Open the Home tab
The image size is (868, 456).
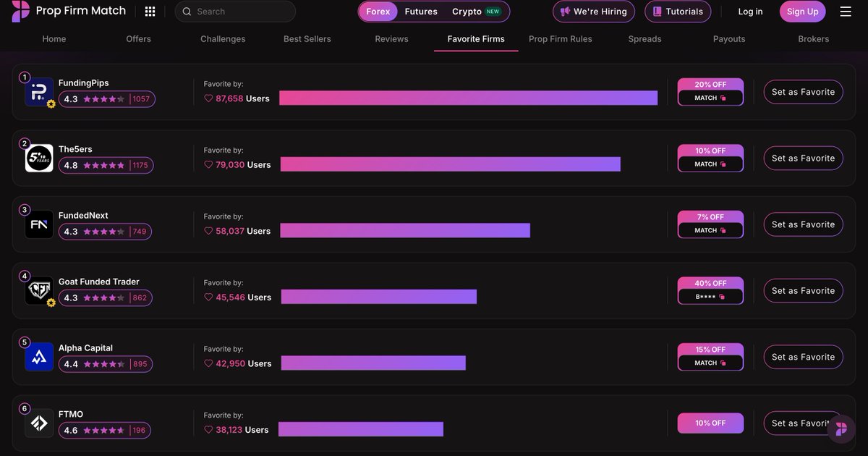54,39
